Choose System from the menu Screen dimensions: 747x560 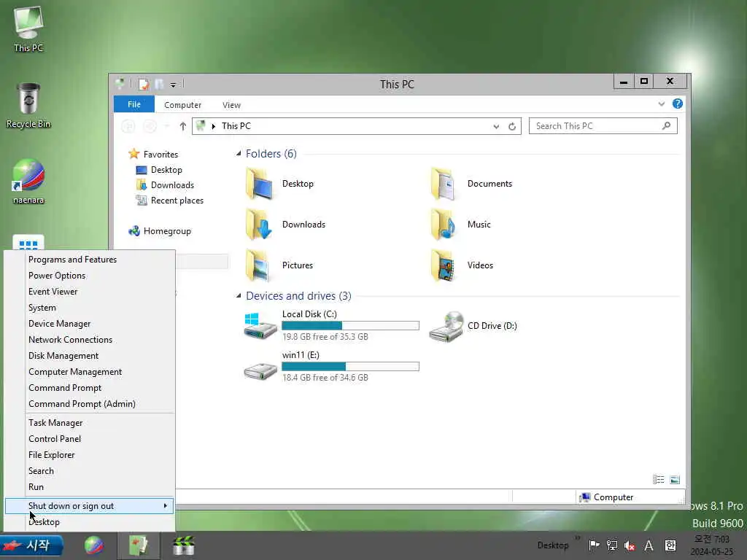point(90,308)
